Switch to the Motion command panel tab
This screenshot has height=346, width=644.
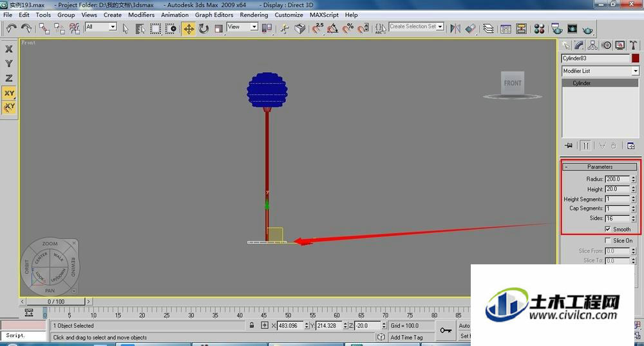point(606,45)
